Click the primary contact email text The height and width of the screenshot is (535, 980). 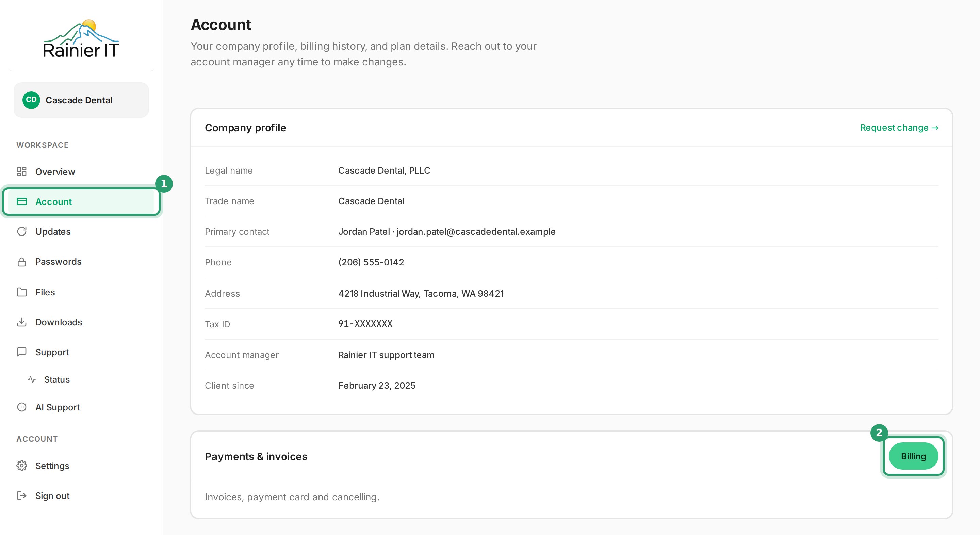(x=476, y=232)
